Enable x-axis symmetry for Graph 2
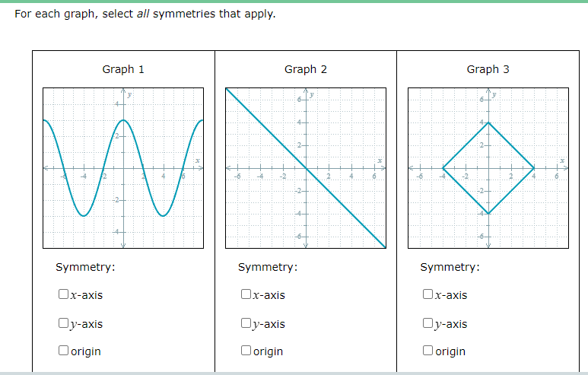Viewport: 588px width, 375px height. point(246,295)
